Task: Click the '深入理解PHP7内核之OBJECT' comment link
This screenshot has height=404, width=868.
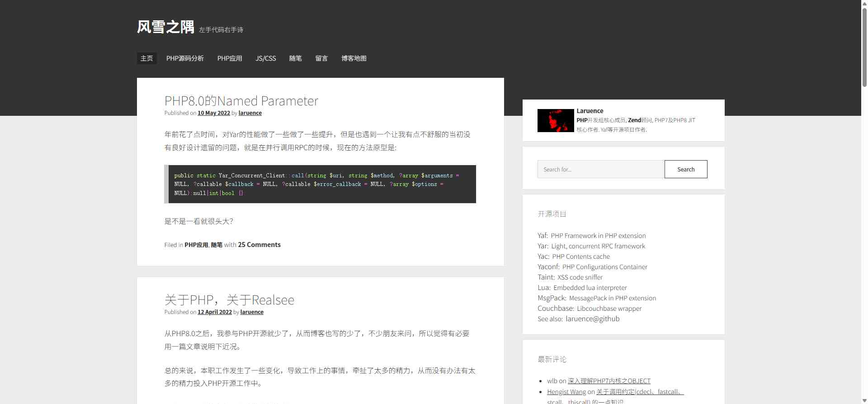Action: click(609, 381)
